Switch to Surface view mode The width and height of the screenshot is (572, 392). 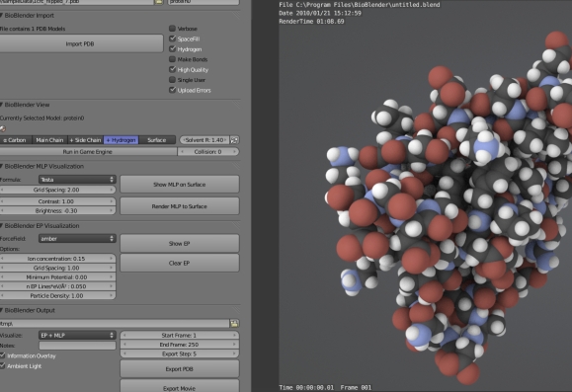[x=157, y=140]
